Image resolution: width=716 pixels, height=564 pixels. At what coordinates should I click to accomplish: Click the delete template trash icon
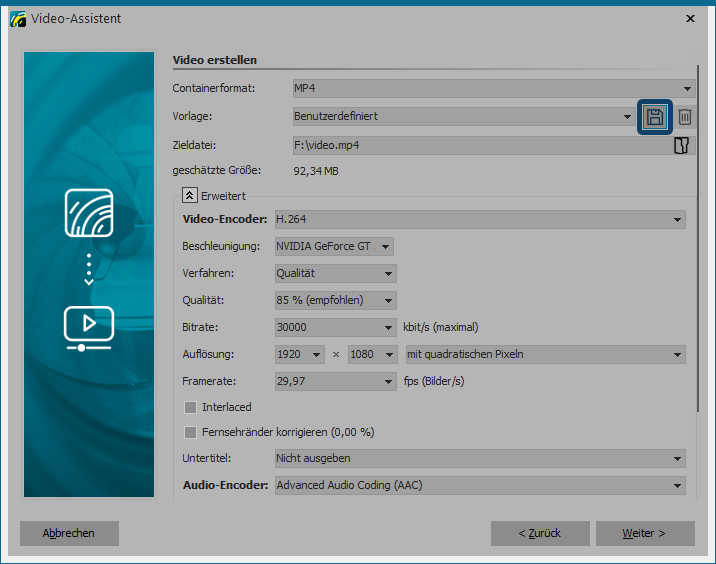(x=685, y=117)
